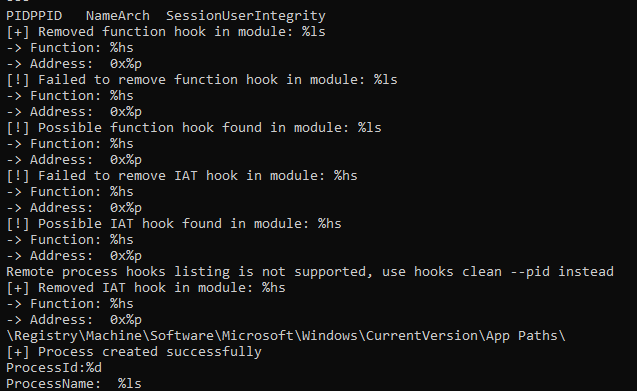Click 'Remote process hooks listing is not supported' text
Viewport: 637px width, 391px height.
189,272
